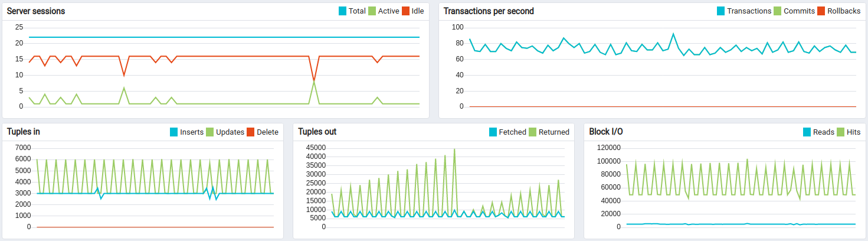This screenshot has width=868, height=241.
Task: Click the Block I/O chart title
Action: click(606, 132)
